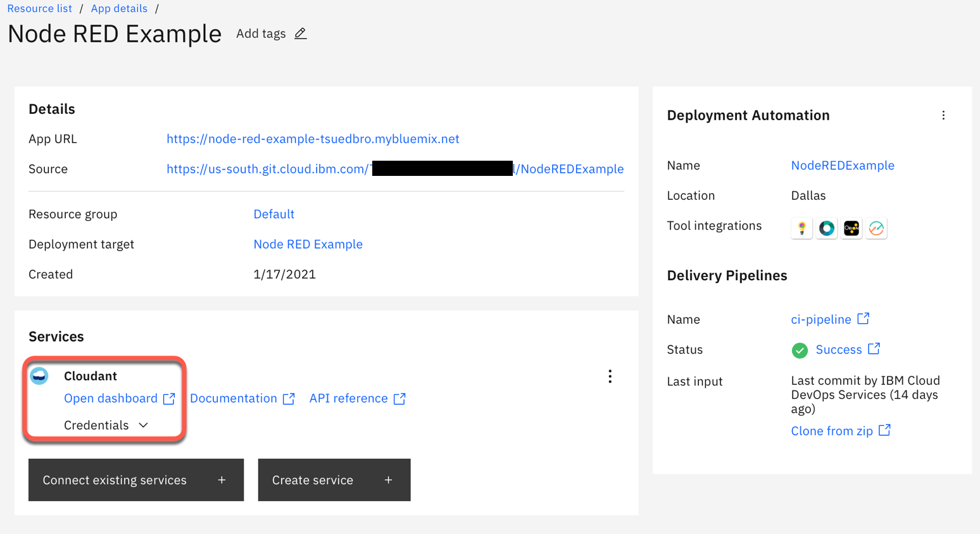Click Connect existing services button
980x534 pixels.
[136, 480]
